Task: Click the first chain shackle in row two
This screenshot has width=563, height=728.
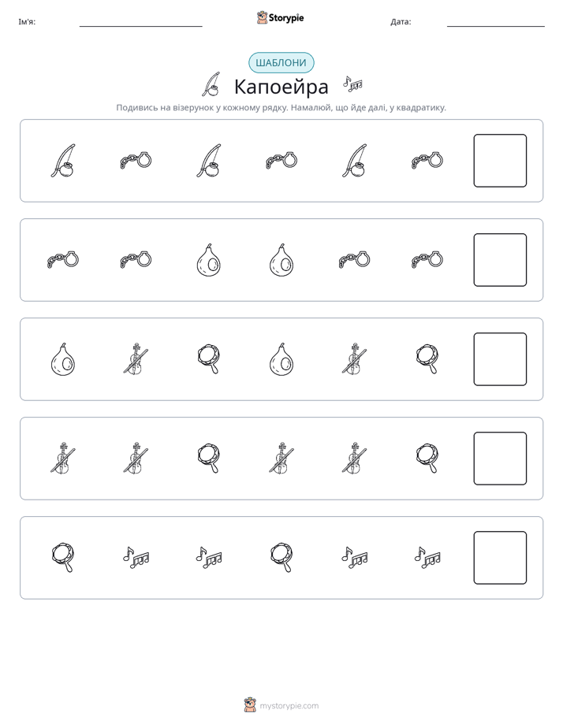Action: click(x=63, y=259)
